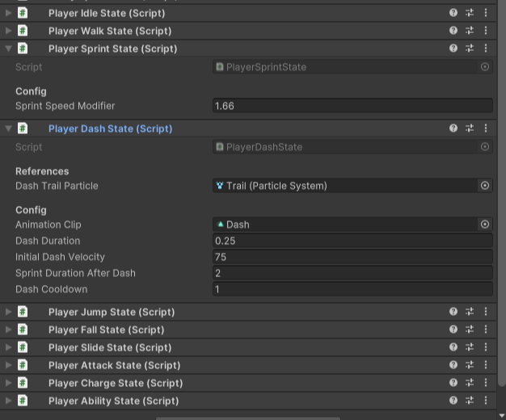The width and height of the screenshot is (506, 420).
Task: Collapse the Player Dash State component
Action: [x=8, y=128]
